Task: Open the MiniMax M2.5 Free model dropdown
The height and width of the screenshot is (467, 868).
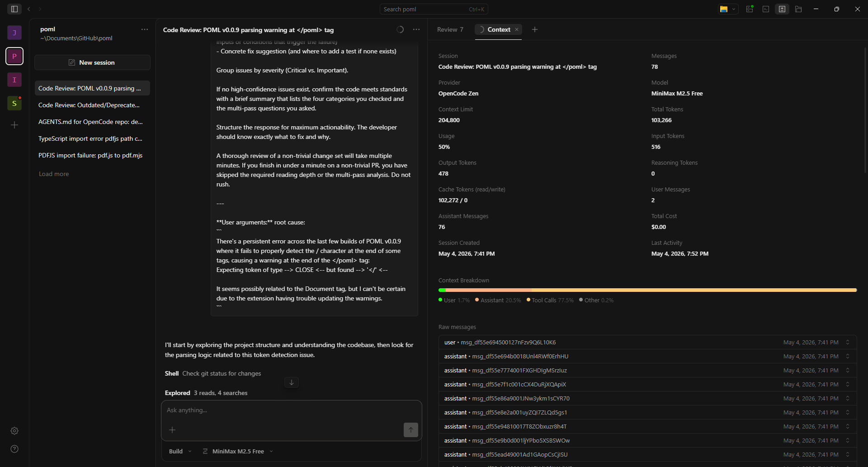Action: tap(238, 451)
